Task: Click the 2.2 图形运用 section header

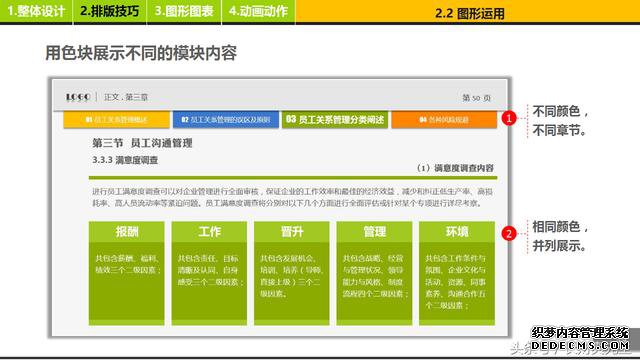Action: (x=469, y=13)
